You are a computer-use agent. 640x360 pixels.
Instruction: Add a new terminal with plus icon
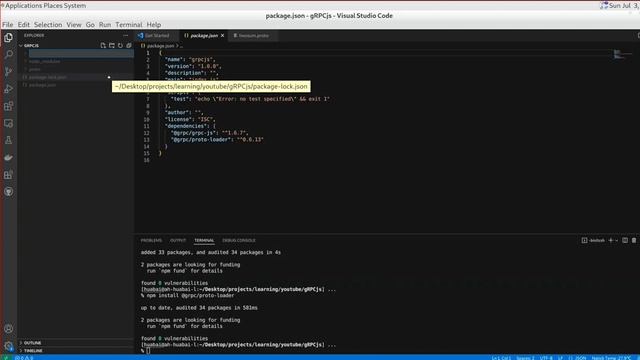[611, 240]
